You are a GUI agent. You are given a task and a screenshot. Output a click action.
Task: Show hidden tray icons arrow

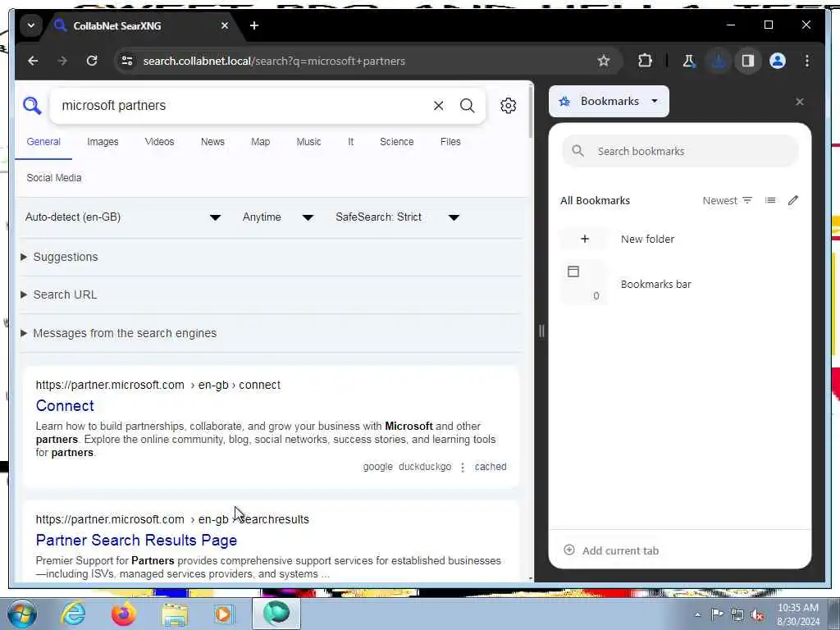coord(697,614)
